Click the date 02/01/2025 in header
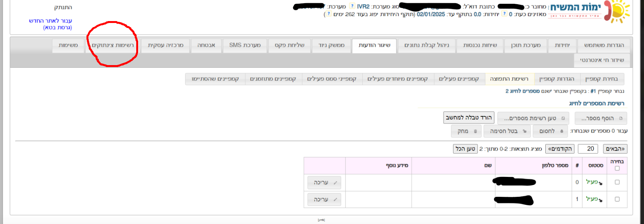 (x=431, y=14)
